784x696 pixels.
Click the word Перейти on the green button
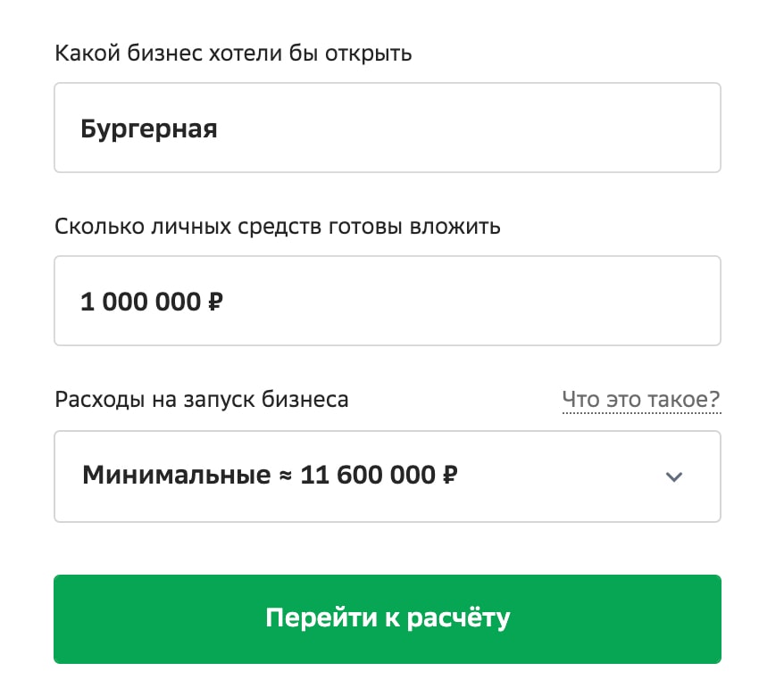coord(321,617)
